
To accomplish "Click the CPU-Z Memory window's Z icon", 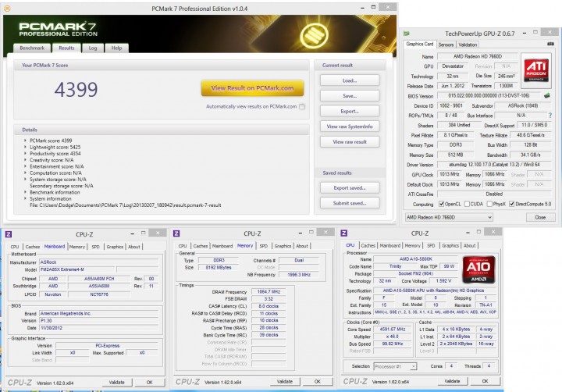I will click(x=176, y=233).
